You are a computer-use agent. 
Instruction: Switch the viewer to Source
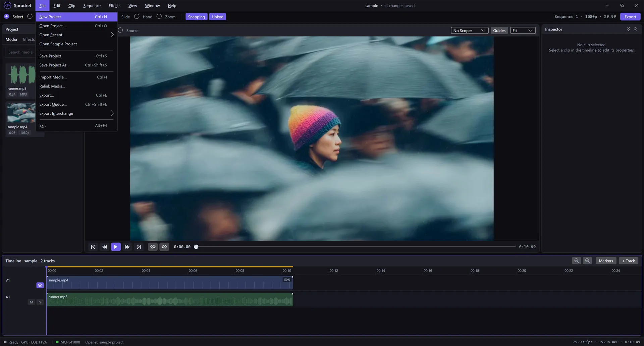pos(120,30)
